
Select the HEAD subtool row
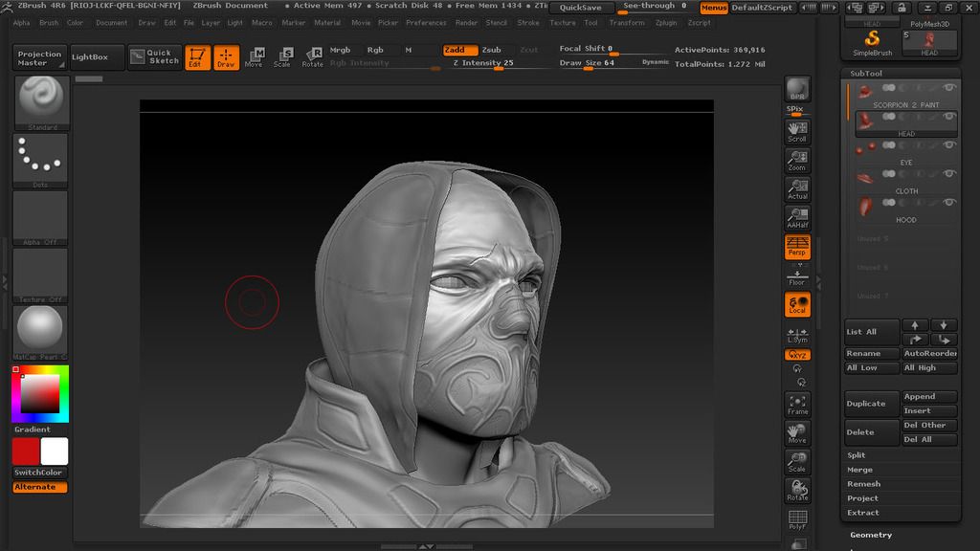coord(905,123)
